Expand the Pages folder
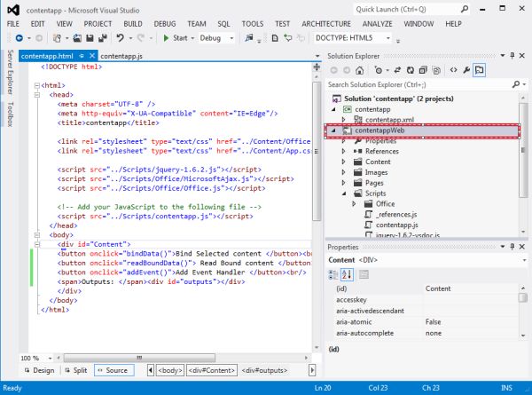 pos(344,183)
